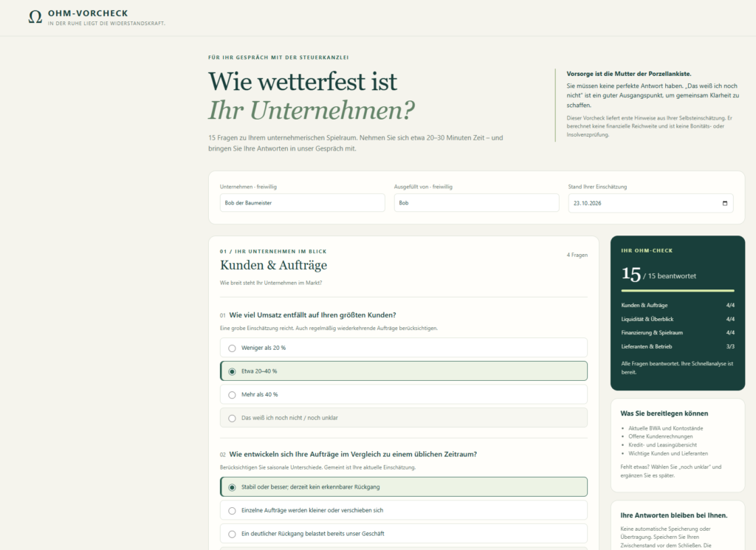Click the OHM-VORCHECK brand title

click(x=88, y=13)
